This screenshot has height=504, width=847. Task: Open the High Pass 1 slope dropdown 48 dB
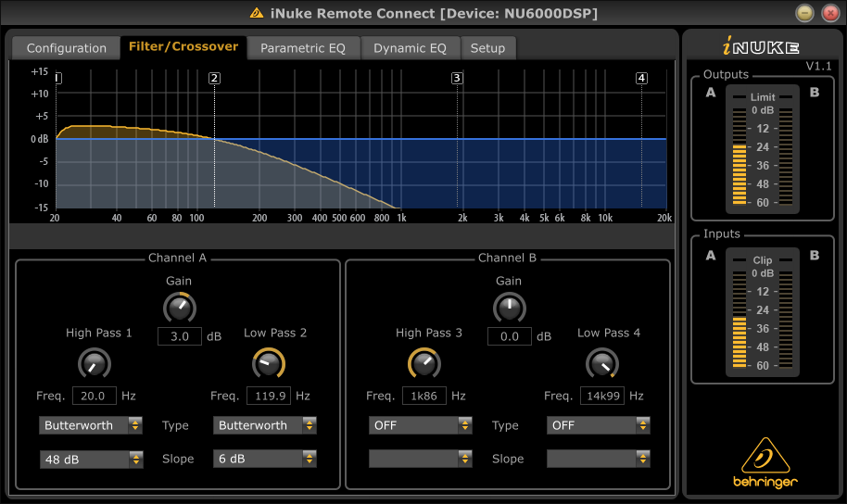(x=91, y=460)
